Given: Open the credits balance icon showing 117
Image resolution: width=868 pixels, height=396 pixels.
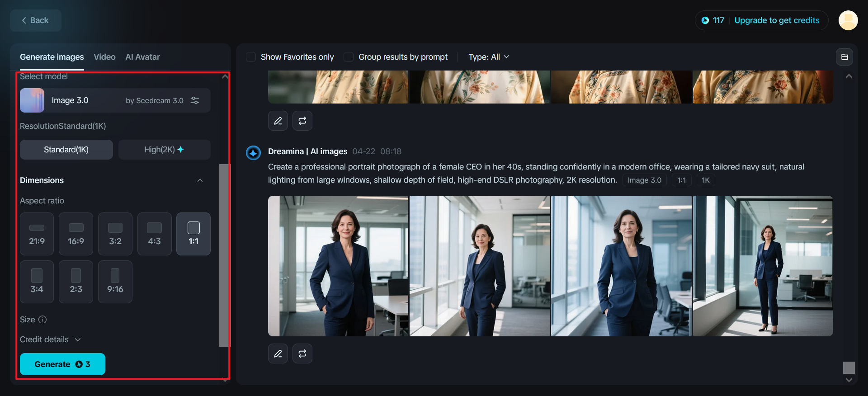Looking at the screenshot, I should pyautogui.click(x=705, y=20).
